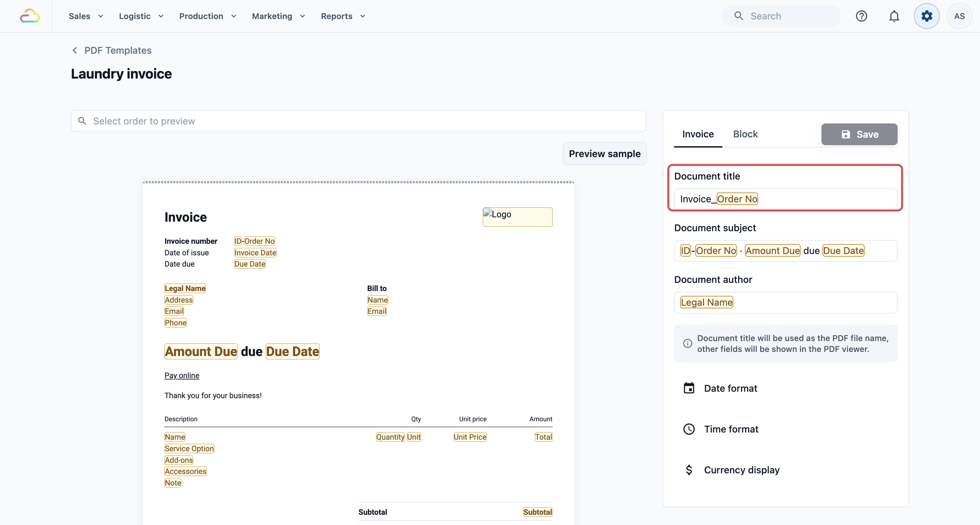The width and height of the screenshot is (980, 525).
Task: Click the back chevron beside PDF Templates
Action: pyautogui.click(x=75, y=50)
